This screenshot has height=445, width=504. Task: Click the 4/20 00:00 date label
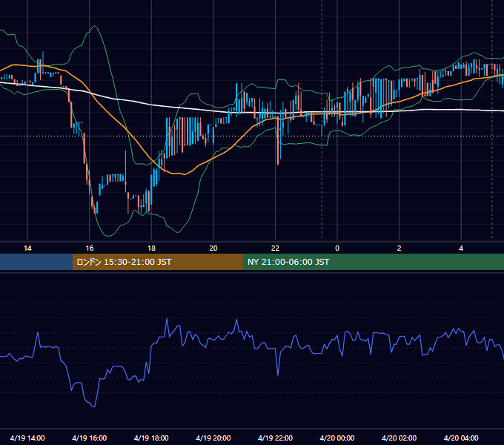coord(337,438)
